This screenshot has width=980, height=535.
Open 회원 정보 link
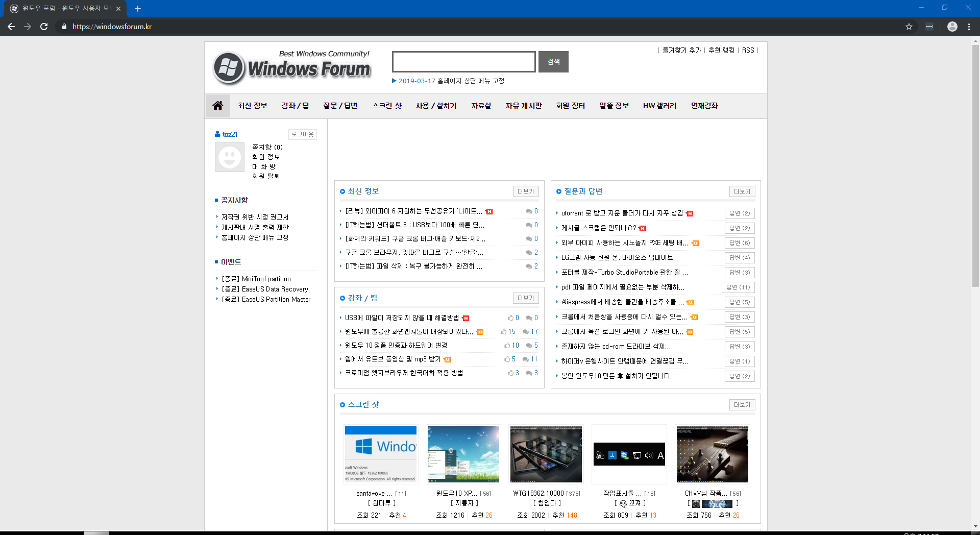coord(266,157)
